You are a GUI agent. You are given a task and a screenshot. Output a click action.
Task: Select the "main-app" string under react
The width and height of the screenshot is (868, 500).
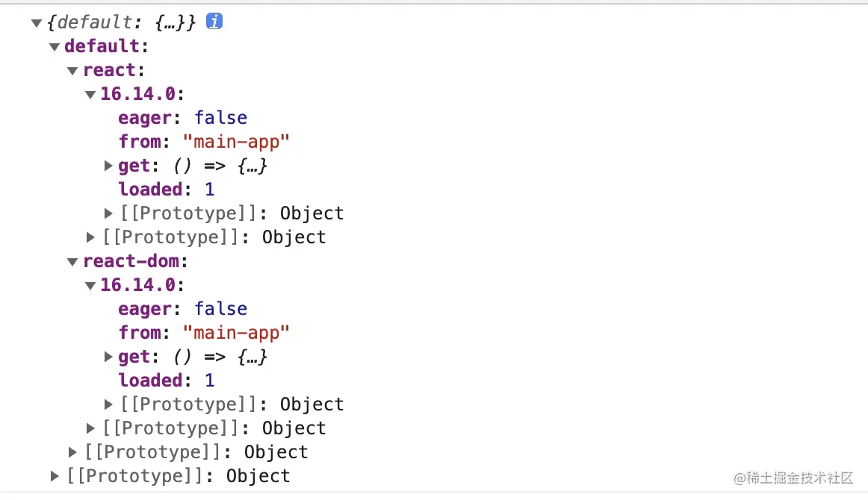click(x=236, y=142)
